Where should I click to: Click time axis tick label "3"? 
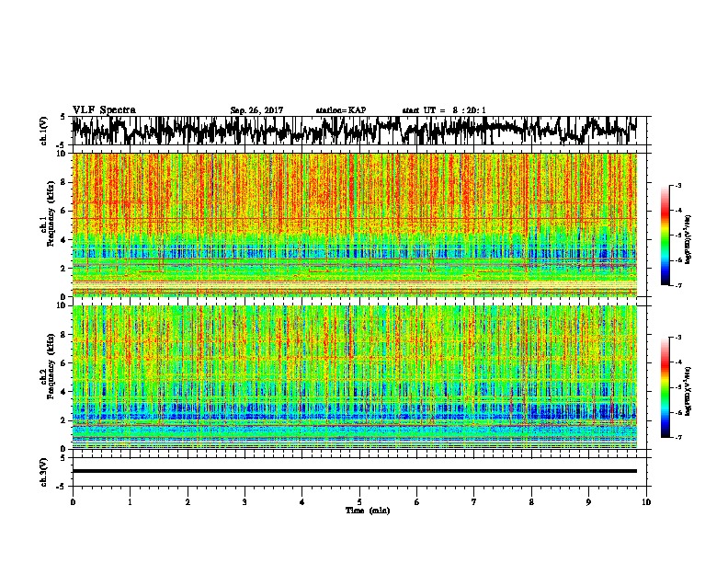(x=245, y=501)
